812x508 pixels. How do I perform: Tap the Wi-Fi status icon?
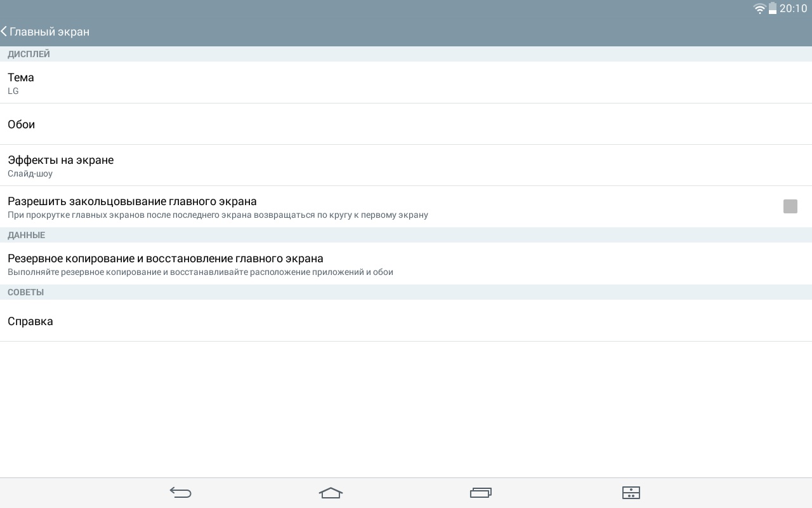[759, 8]
